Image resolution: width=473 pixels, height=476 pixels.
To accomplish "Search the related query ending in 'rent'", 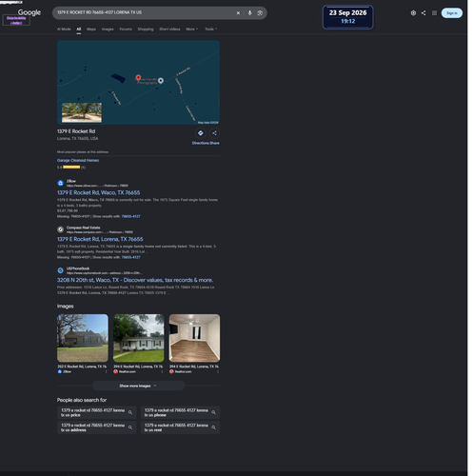I will click(x=180, y=427).
